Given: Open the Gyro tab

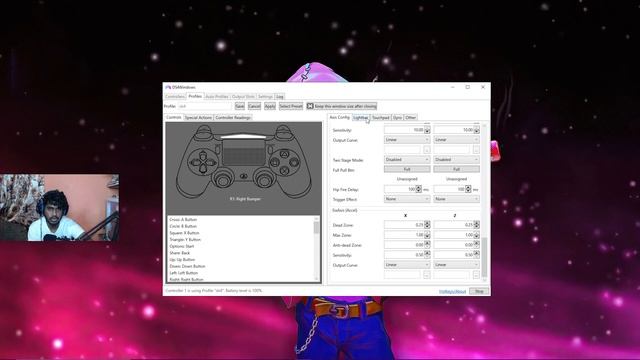Looking at the screenshot, I should click(x=398, y=118).
